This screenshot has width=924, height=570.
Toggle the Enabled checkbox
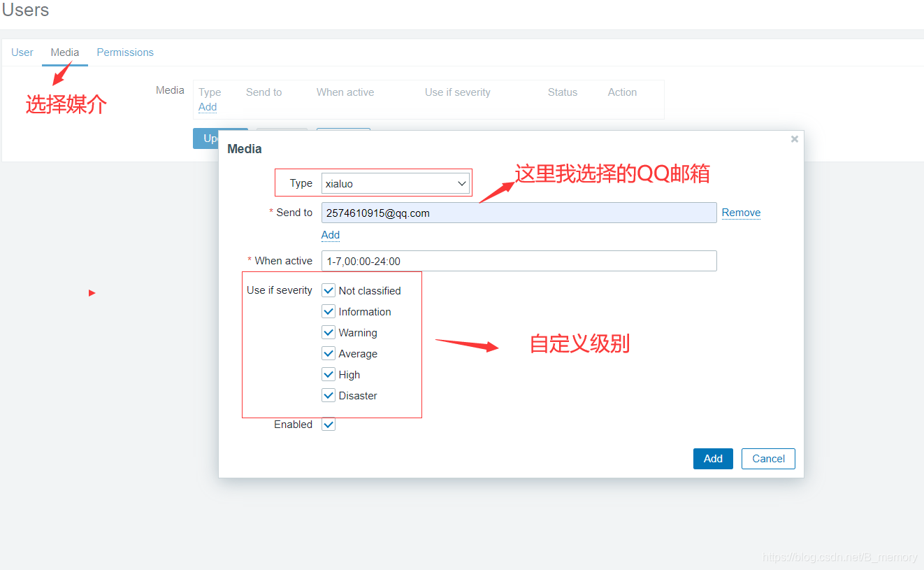(329, 424)
